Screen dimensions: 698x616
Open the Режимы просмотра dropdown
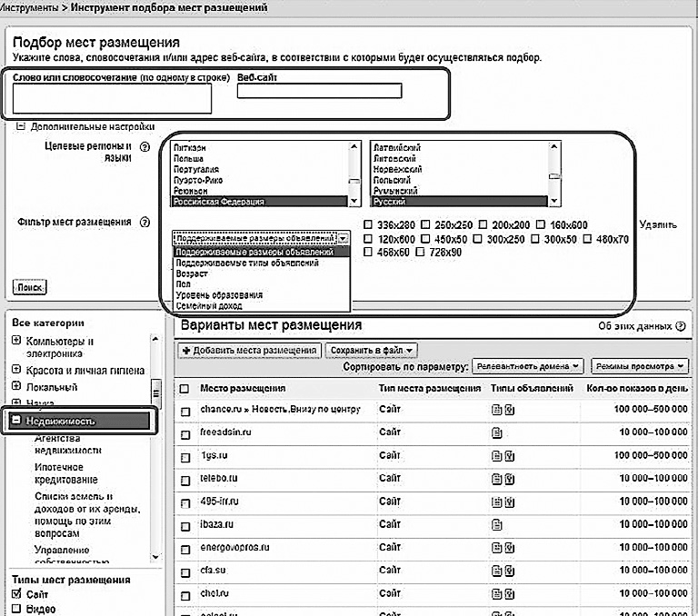click(x=640, y=366)
